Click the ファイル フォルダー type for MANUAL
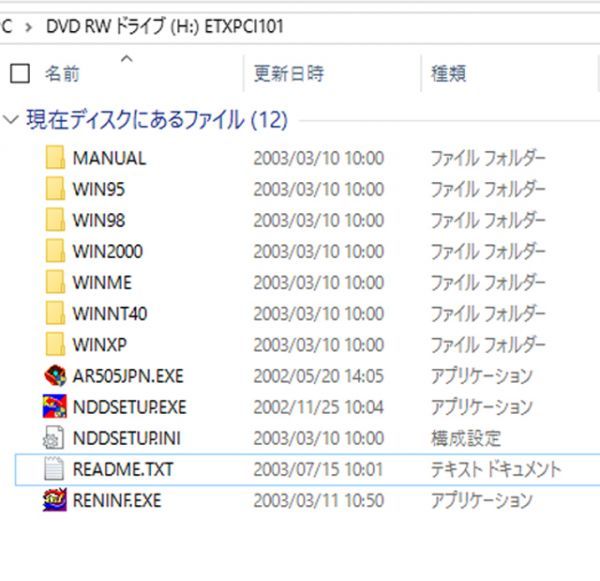Viewport: 600px width, 581px height. coord(488,158)
